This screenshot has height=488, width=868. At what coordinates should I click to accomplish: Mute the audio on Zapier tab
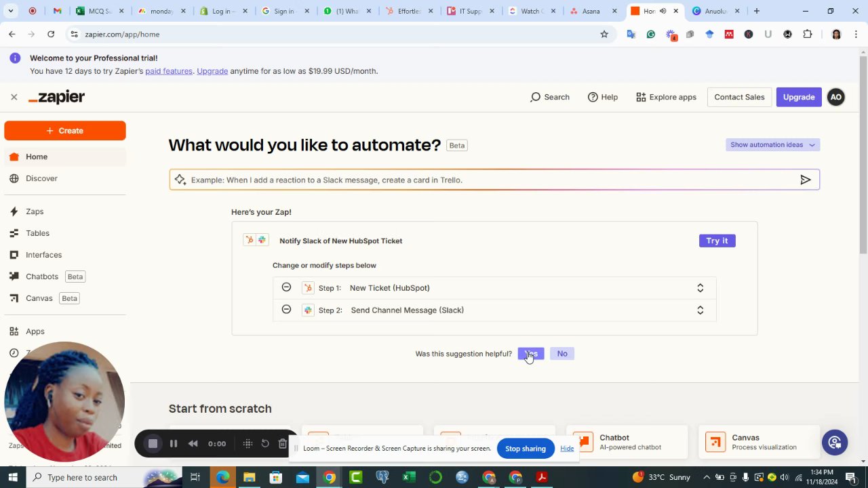pos(663,11)
